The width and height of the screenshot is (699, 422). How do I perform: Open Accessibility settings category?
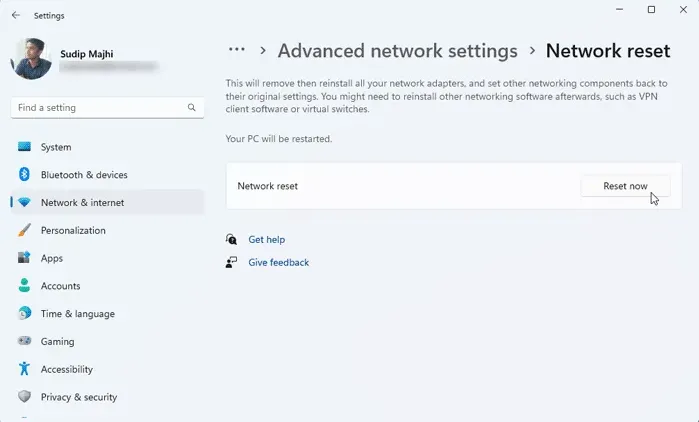click(107, 369)
